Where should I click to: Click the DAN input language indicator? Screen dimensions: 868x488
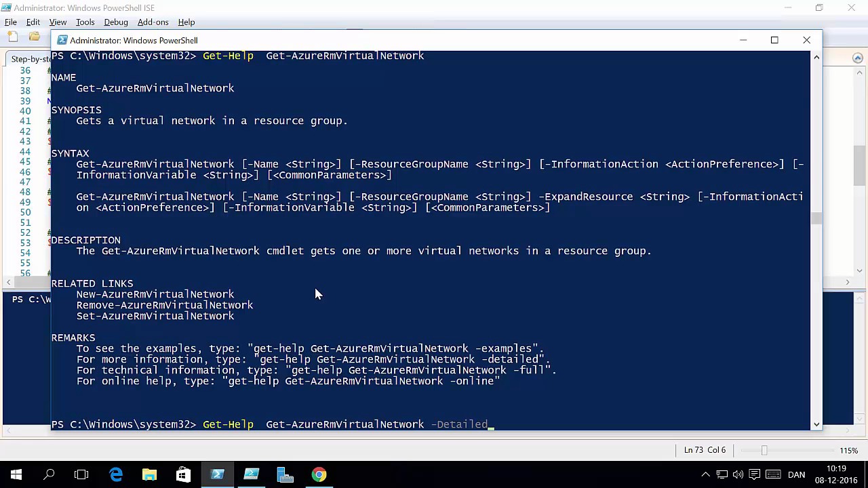(796, 474)
